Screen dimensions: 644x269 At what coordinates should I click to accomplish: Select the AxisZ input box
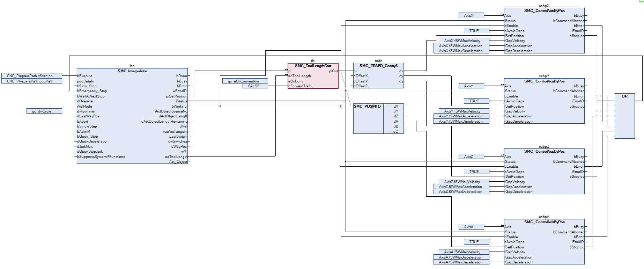(x=471, y=157)
